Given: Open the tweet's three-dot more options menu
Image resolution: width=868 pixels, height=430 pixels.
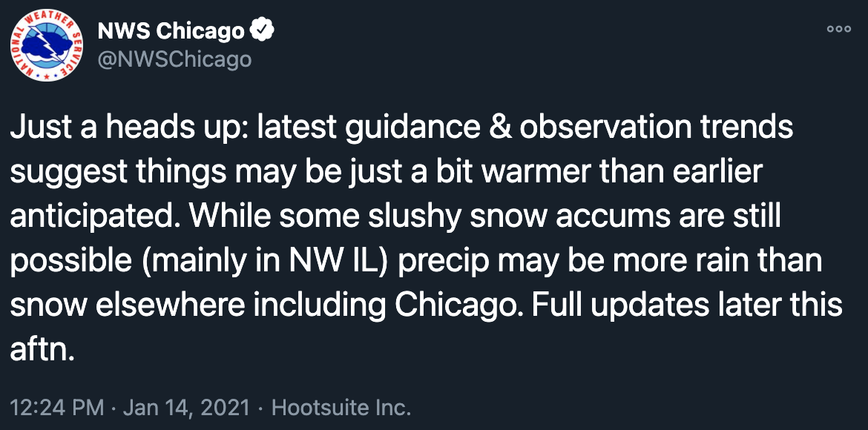Looking at the screenshot, I should click(x=838, y=30).
